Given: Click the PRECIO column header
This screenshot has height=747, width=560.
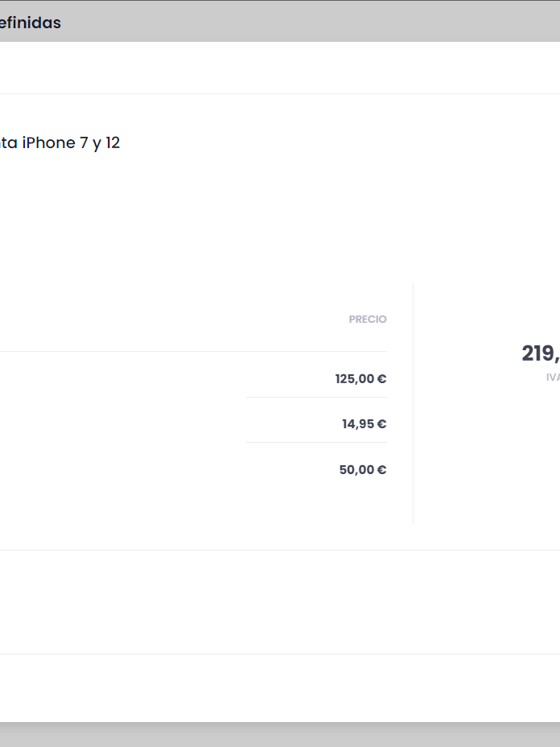Looking at the screenshot, I should coord(368,320).
